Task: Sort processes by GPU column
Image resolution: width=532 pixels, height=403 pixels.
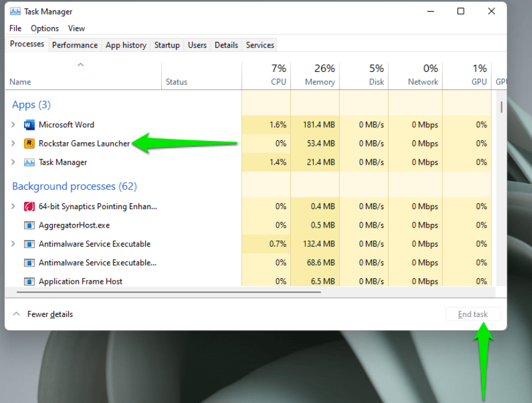Action: pyautogui.click(x=467, y=76)
